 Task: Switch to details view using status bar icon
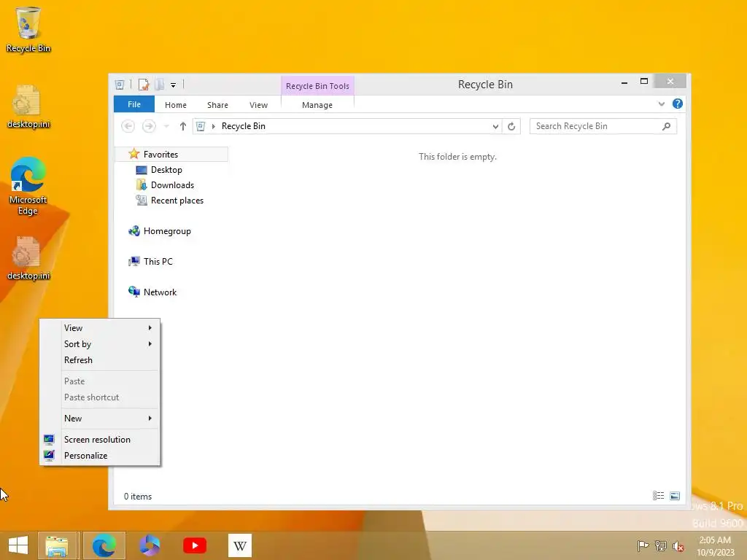tap(659, 496)
